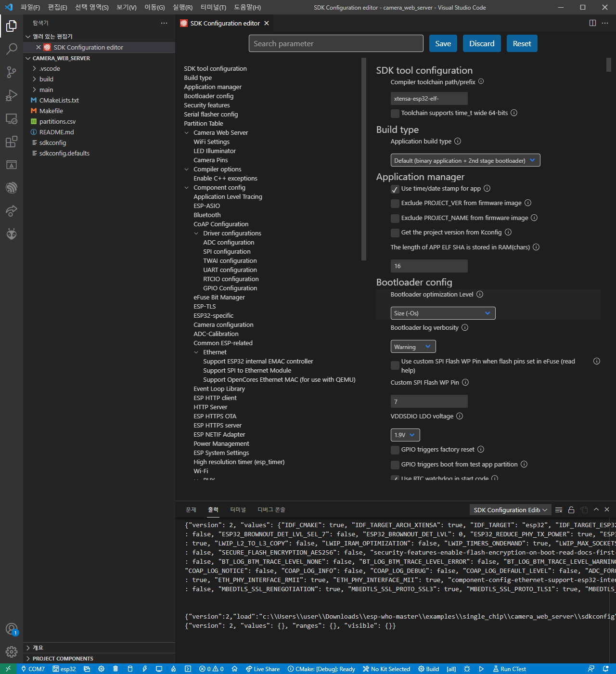Open the Extensions view
This screenshot has height=674, width=616.
12,142
